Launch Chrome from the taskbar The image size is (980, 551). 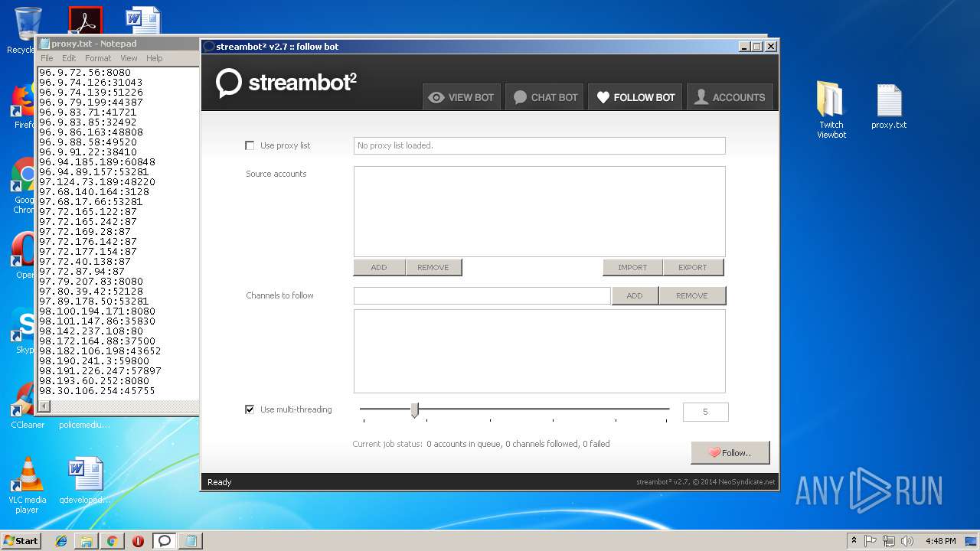click(x=112, y=541)
